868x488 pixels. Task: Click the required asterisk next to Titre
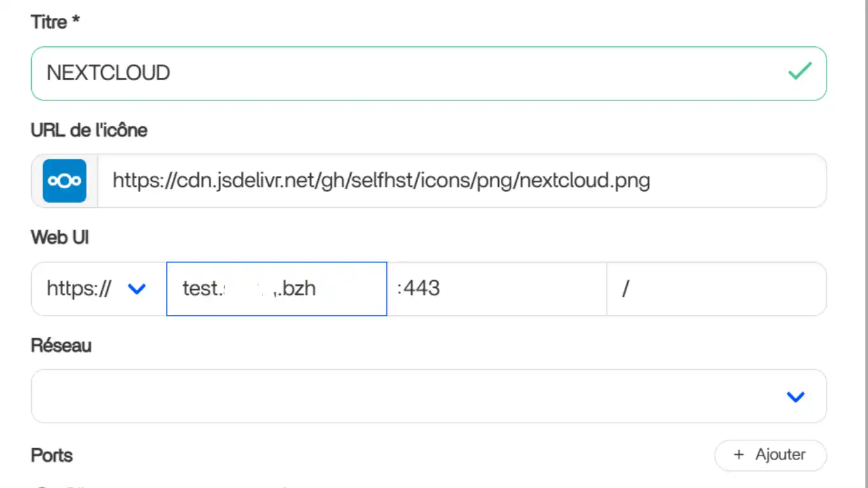76,22
